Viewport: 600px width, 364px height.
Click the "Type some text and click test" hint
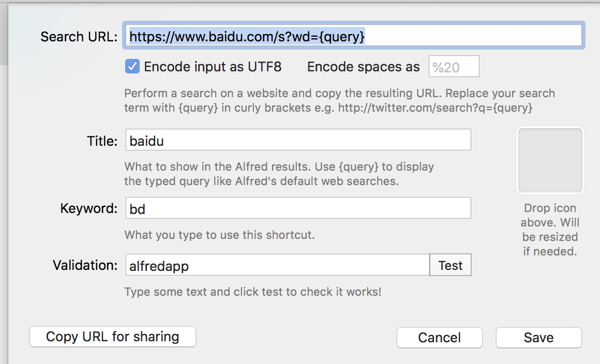tap(253, 292)
